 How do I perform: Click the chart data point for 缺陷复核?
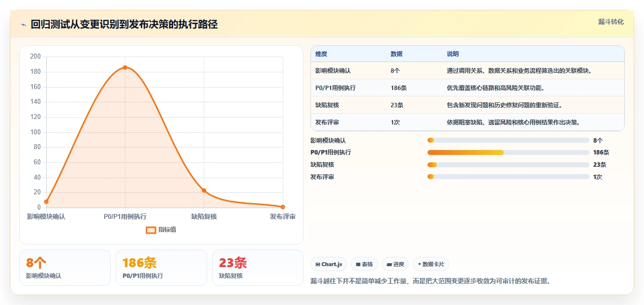[x=204, y=190]
